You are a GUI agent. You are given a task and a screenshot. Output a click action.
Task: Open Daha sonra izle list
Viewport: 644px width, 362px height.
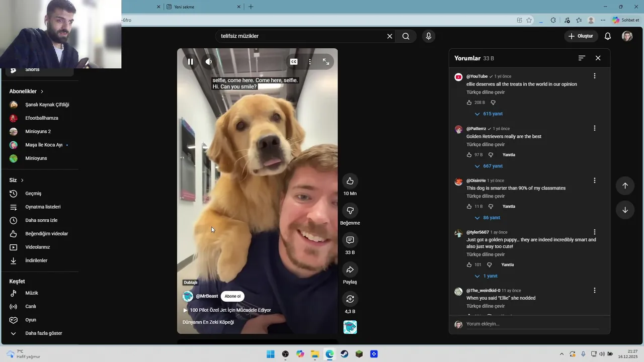pos(39,220)
